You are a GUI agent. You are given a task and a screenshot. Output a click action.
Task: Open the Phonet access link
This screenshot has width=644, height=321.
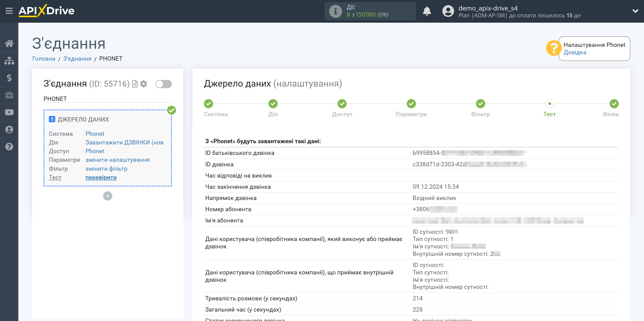(95, 151)
